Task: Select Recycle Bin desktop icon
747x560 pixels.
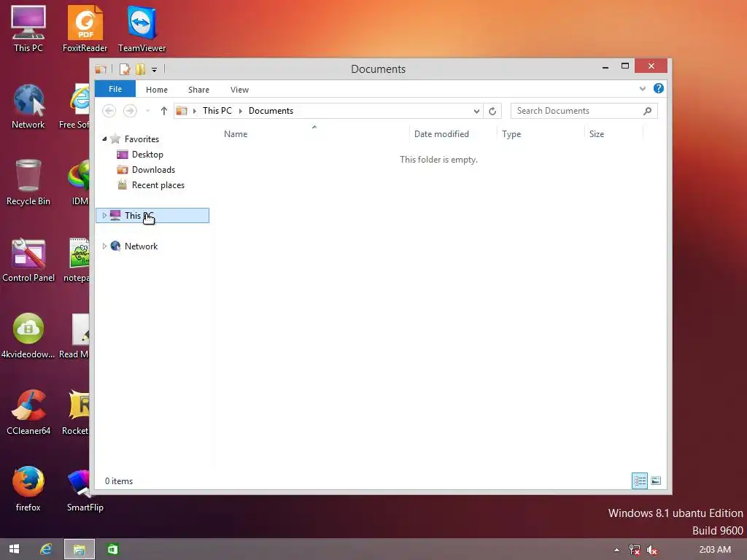Action: 28,182
